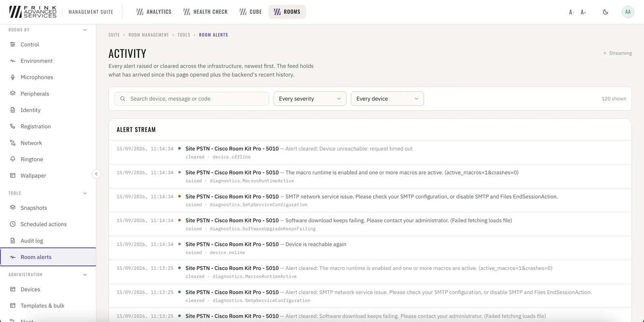Switch to the Health Check tab
This screenshot has height=322, width=644.
point(206,12)
